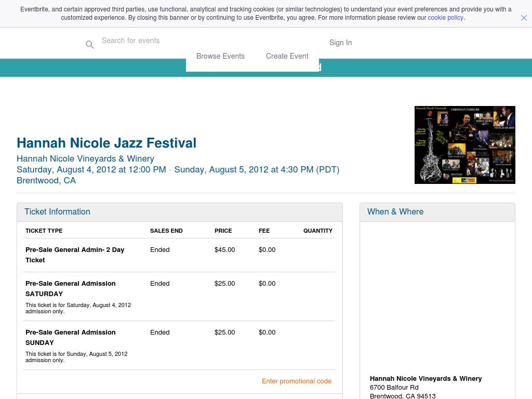
Task: Open the jazz festival poster thumbnail
Action: 464,145
